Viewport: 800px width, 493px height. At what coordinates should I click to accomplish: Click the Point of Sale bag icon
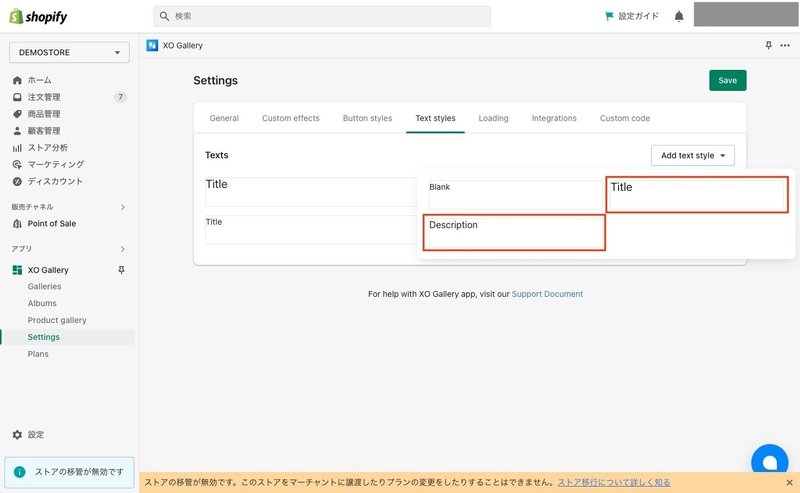pyautogui.click(x=17, y=224)
